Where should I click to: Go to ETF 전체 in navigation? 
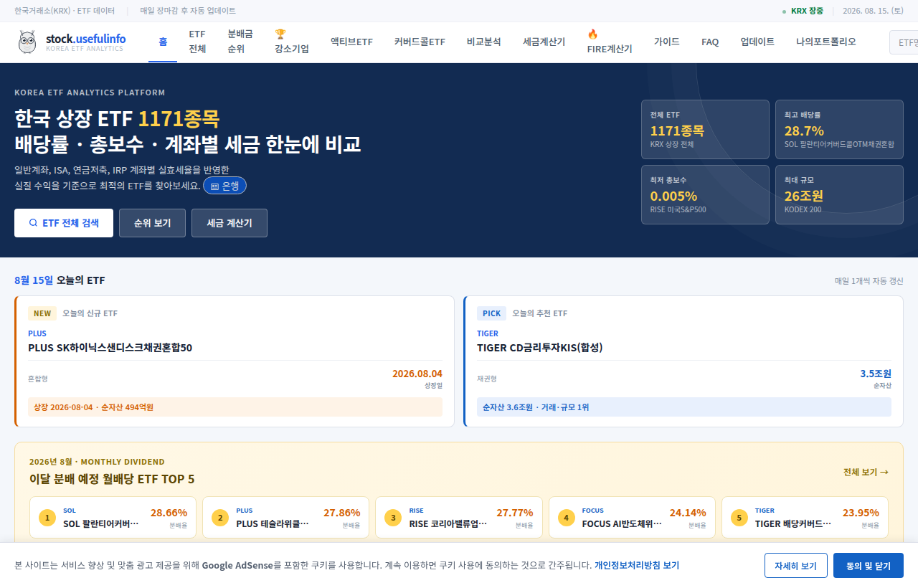coord(197,42)
